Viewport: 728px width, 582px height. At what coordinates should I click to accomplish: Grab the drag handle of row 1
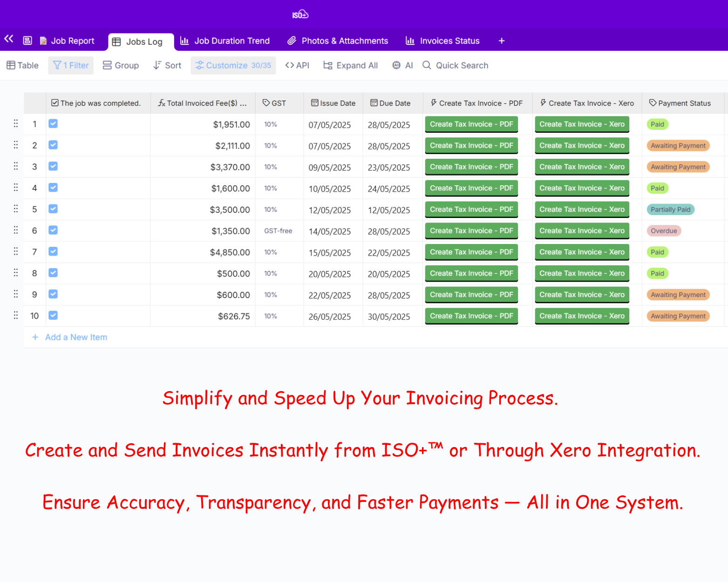tap(16, 123)
